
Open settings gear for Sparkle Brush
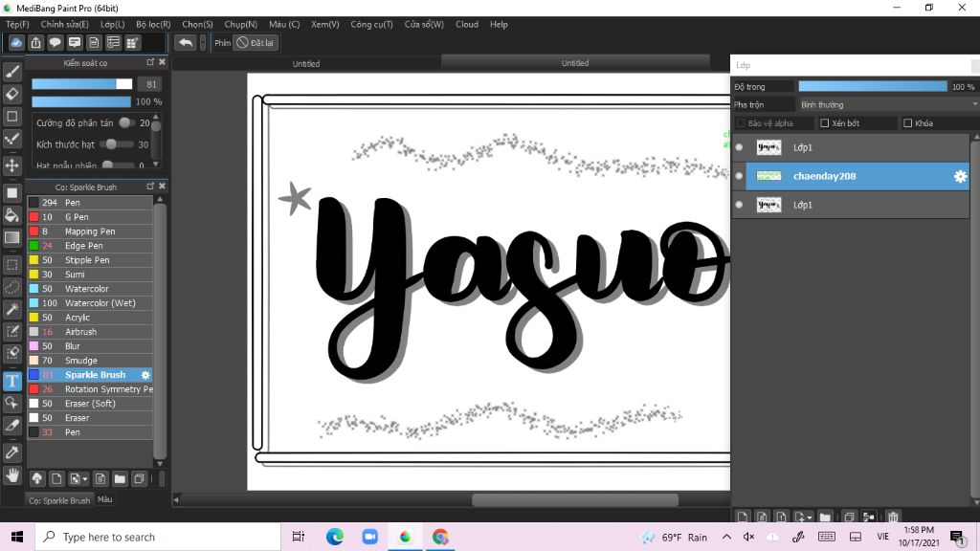(145, 375)
